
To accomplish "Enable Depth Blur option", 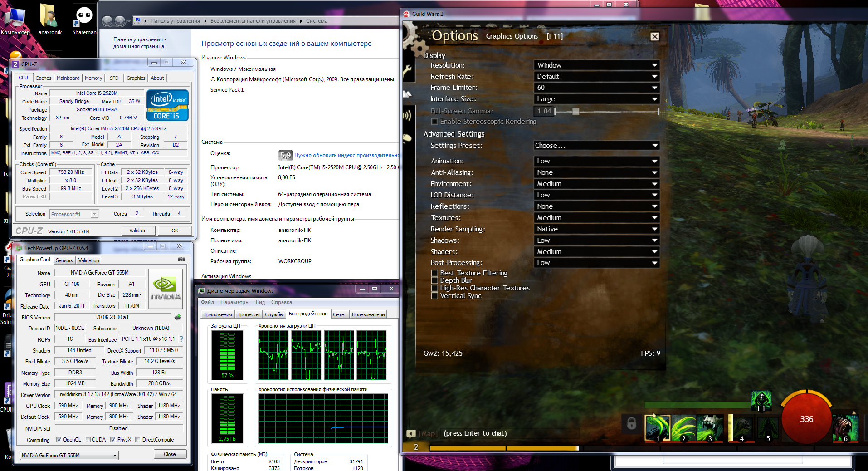I will (434, 280).
